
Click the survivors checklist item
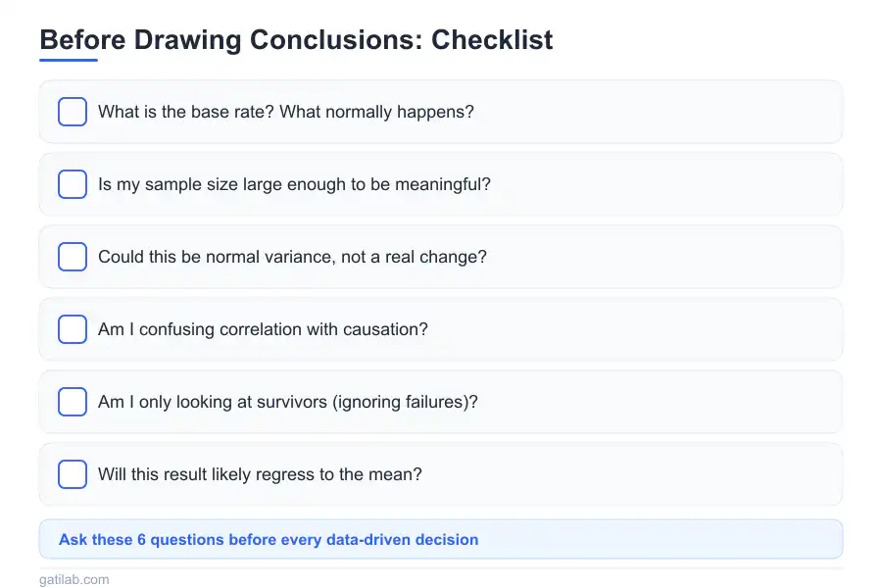coord(441,402)
